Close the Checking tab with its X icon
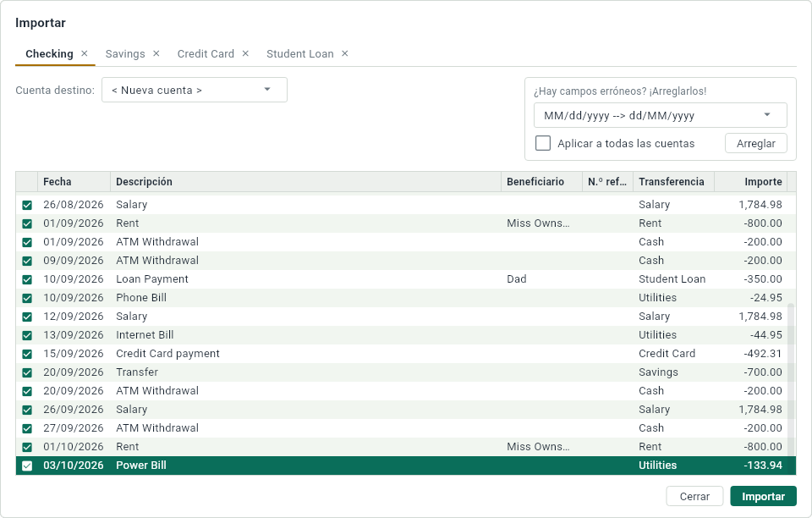Image resolution: width=812 pixels, height=518 pixels. [85, 53]
